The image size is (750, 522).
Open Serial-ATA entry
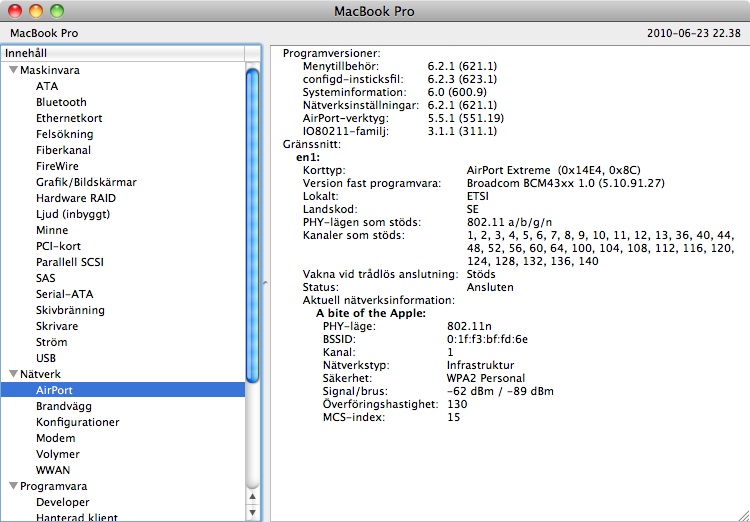(x=65, y=294)
